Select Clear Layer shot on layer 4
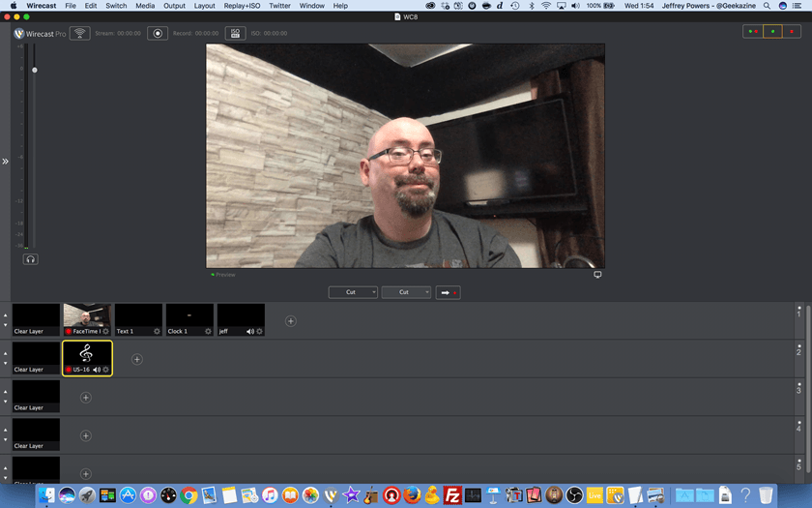 [36, 434]
